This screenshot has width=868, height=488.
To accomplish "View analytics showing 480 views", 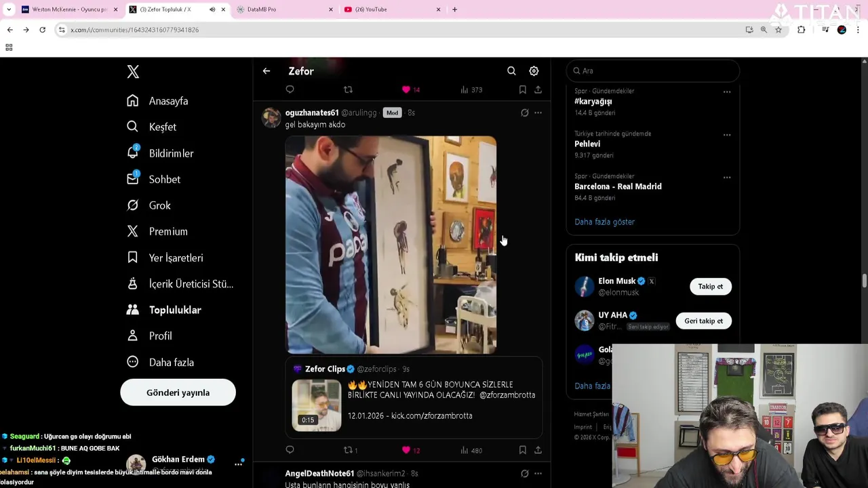I will (471, 450).
